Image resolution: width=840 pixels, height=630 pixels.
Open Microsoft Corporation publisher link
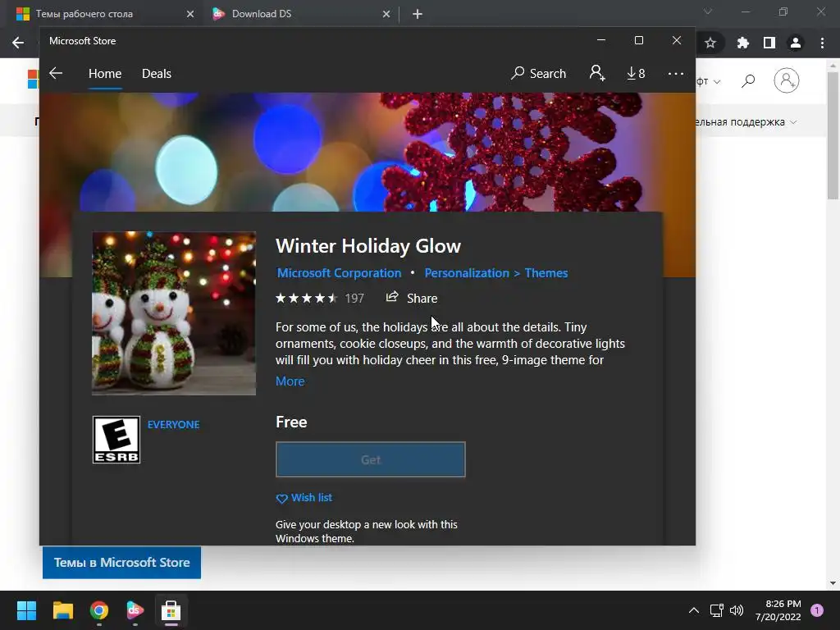pyautogui.click(x=339, y=272)
